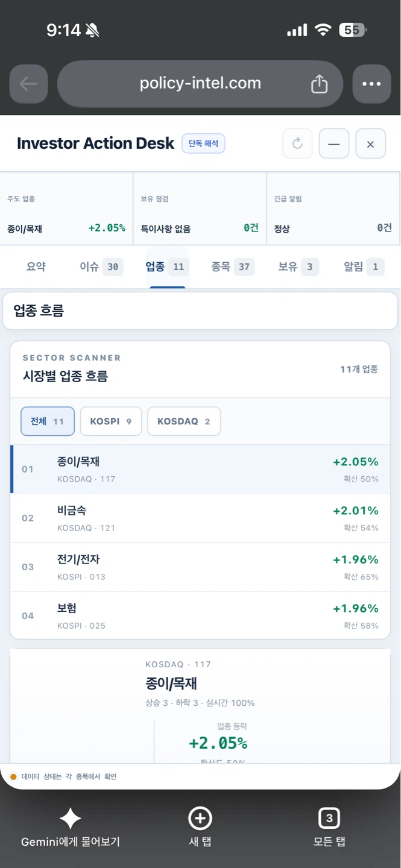The height and width of the screenshot is (868, 401).
Task: Filter sectors by KOSPI 9
Action: [x=111, y=421]
